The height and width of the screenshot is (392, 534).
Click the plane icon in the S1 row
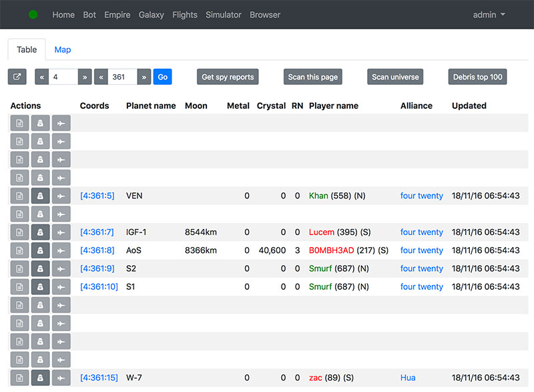click(61, 286)
